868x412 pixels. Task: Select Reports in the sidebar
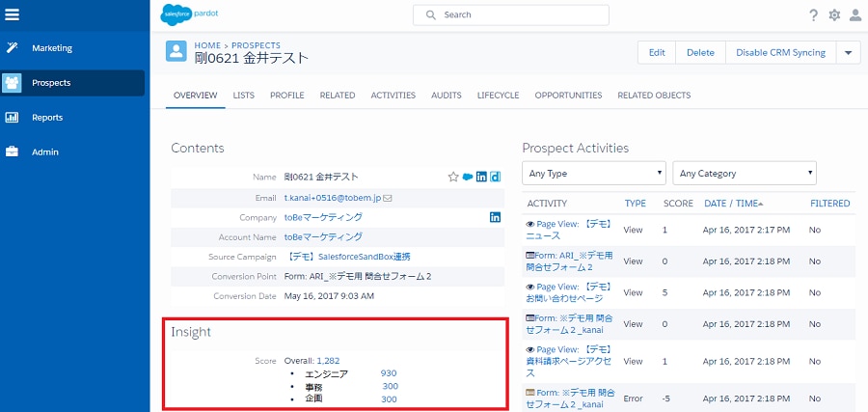pos(47,118)
